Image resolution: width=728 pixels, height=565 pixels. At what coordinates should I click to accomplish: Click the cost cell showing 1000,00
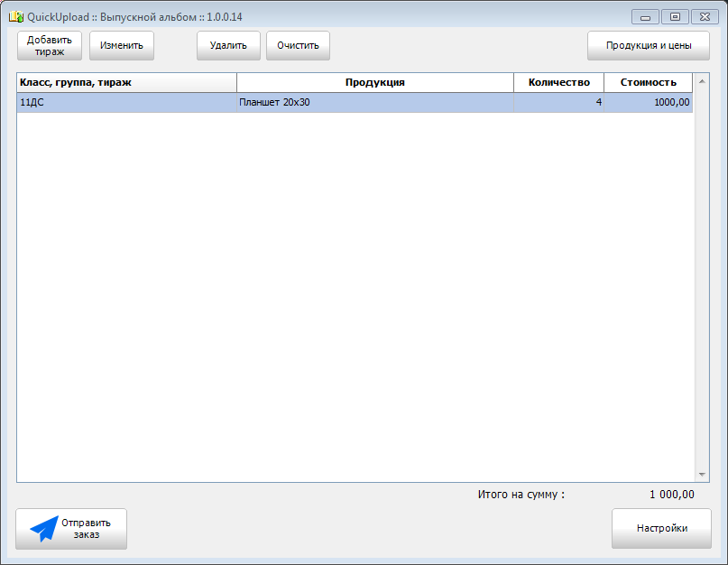648,103
